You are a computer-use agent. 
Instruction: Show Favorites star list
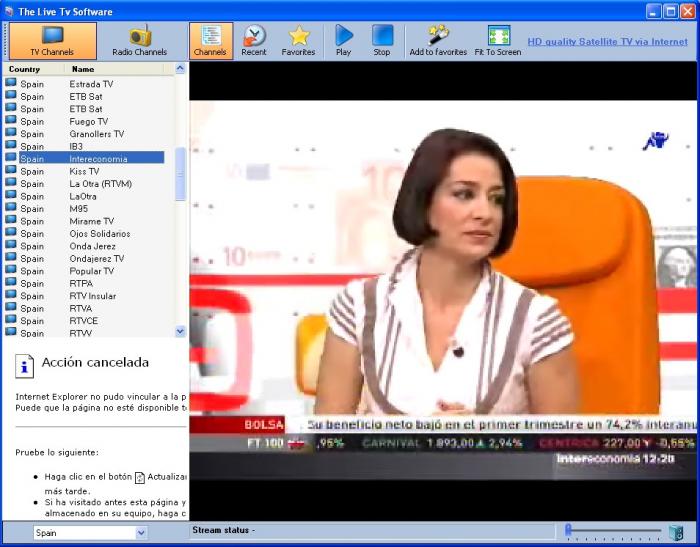[x=298, y=41]
